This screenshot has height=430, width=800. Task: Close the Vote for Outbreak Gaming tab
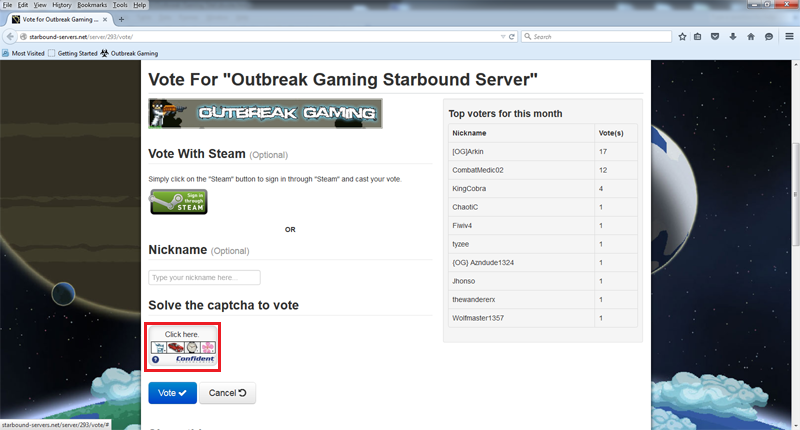tap(105, 19)
